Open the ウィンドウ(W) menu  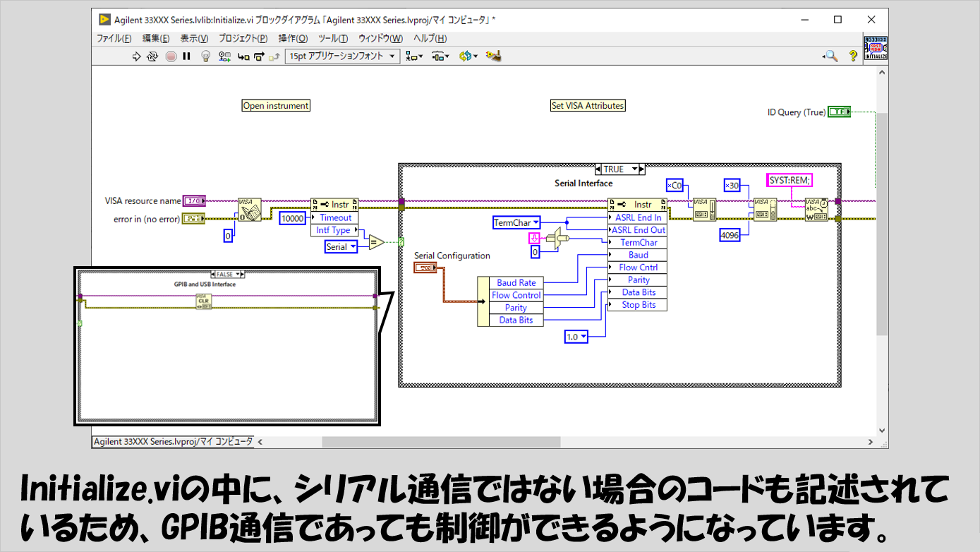(x=380, y=38)
